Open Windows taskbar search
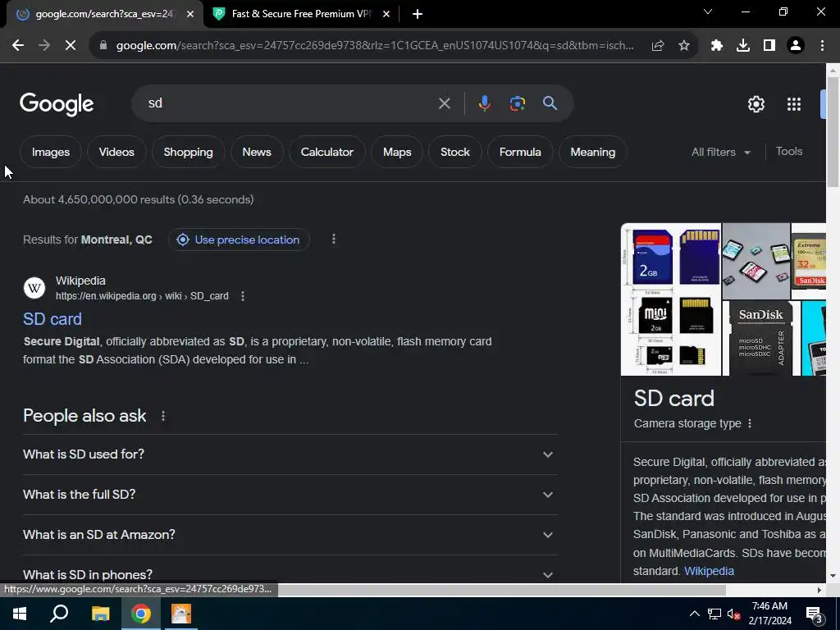 59,614
